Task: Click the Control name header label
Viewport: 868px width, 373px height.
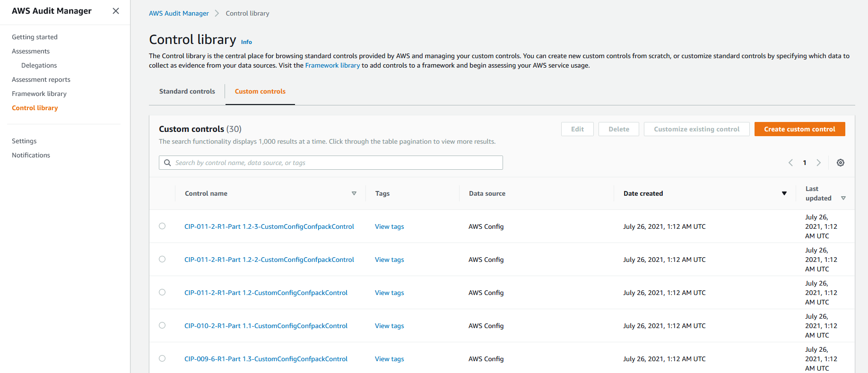Action: (x=206, y=193)
